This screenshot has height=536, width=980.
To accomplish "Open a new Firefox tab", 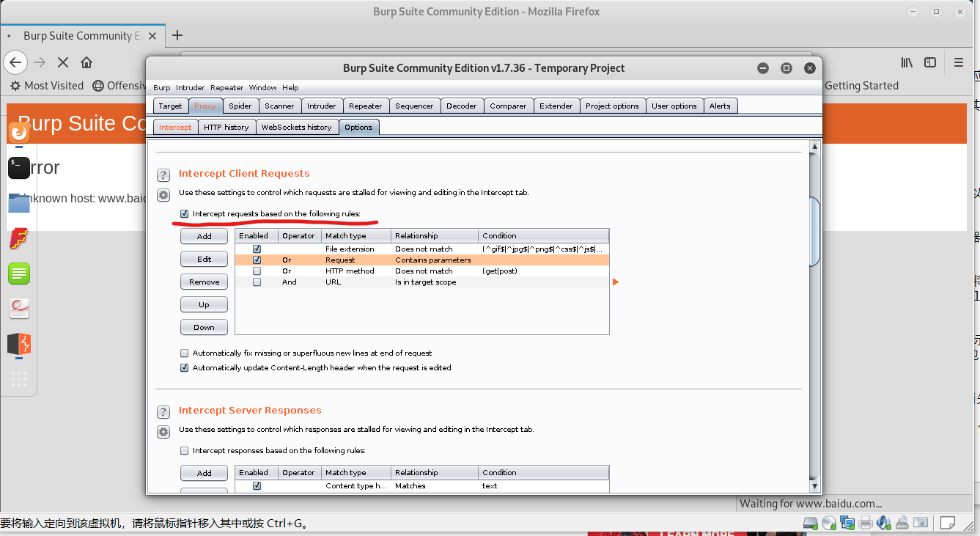I will [177, 35].
